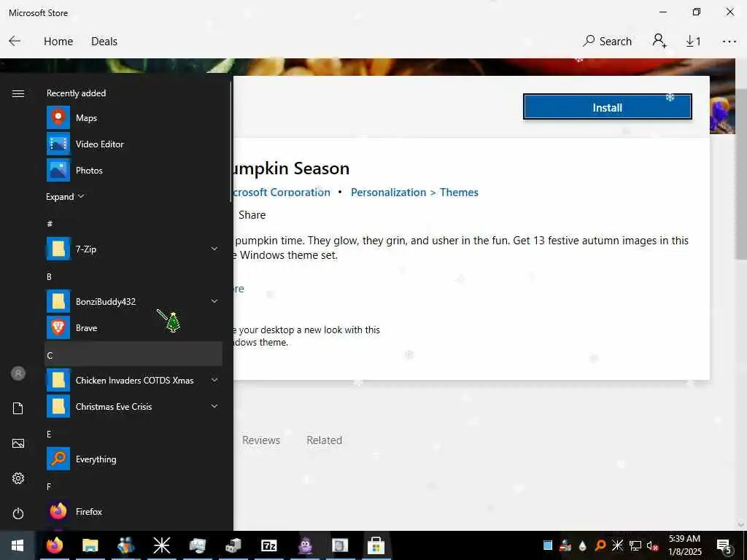Expand the 7-Zip folder chevron
Viewport: 747px width, 560px height.
(214, 249)
